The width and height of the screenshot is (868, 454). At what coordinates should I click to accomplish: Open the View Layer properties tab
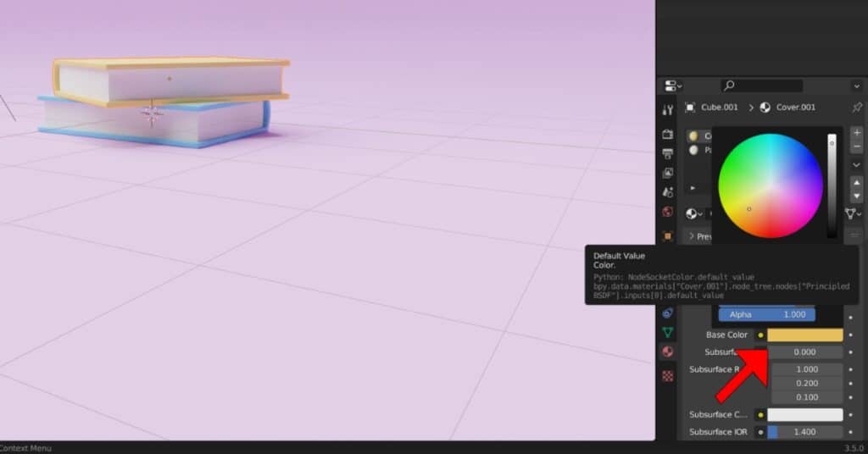pyautogui.click(x=668, y=173)
